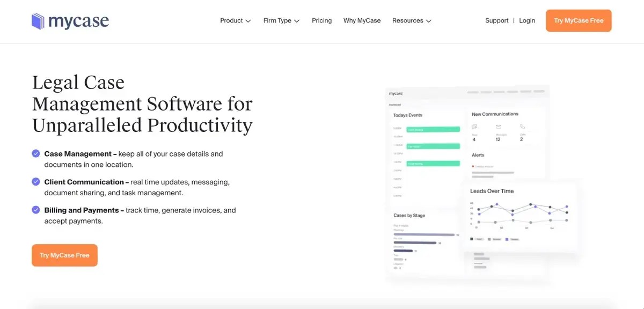Image resolution: width=644 pixels, height=309 pixels.
Task: Select the "Legal Case Management Software" headline
Action: pyautogui.click(x=142, y=104)
